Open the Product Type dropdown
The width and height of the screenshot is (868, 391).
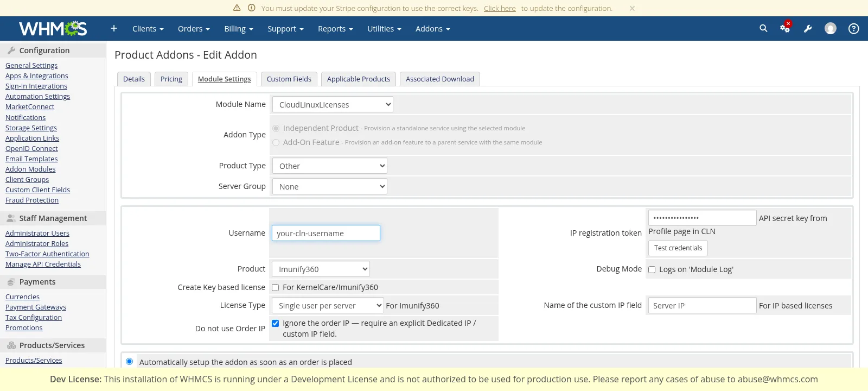330,166
